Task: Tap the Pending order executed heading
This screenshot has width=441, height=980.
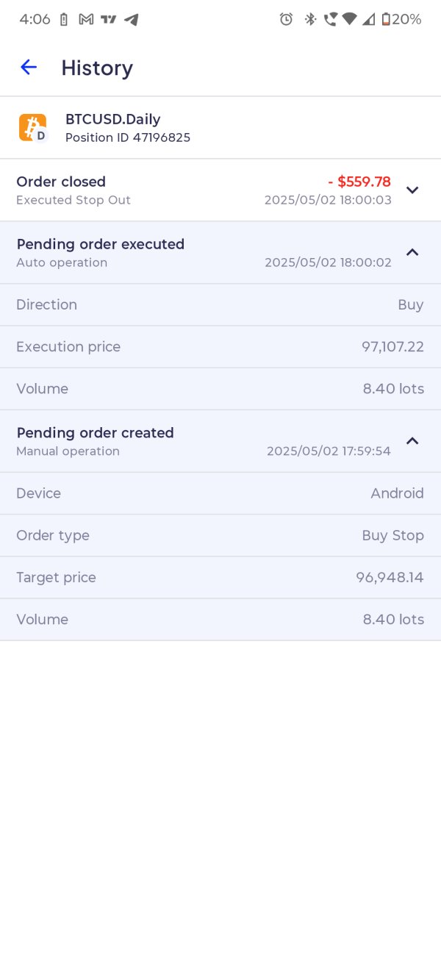Action: (100, 244)
